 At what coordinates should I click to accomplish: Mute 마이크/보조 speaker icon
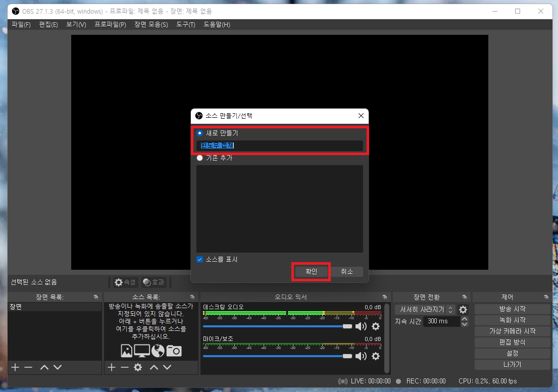361,357
